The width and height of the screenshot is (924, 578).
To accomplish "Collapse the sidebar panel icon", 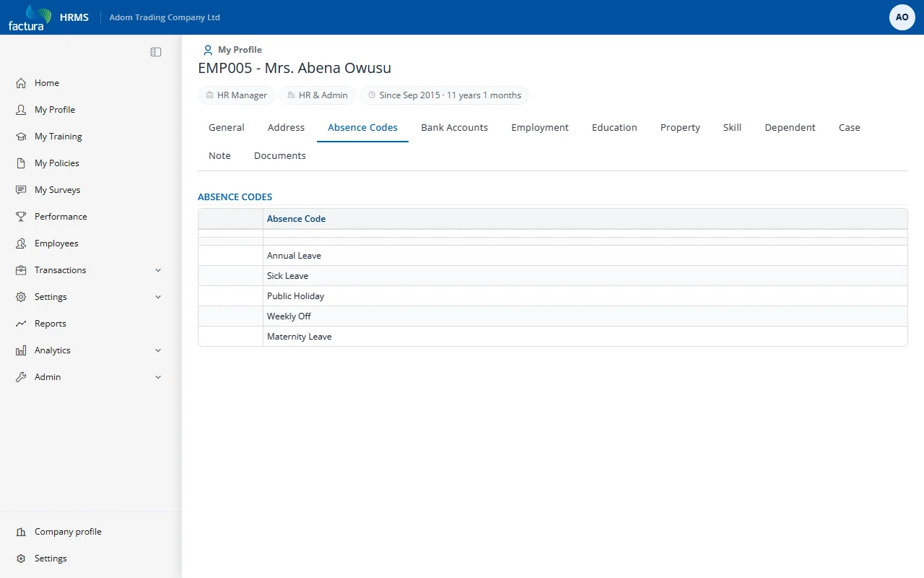I will (156, 52).
